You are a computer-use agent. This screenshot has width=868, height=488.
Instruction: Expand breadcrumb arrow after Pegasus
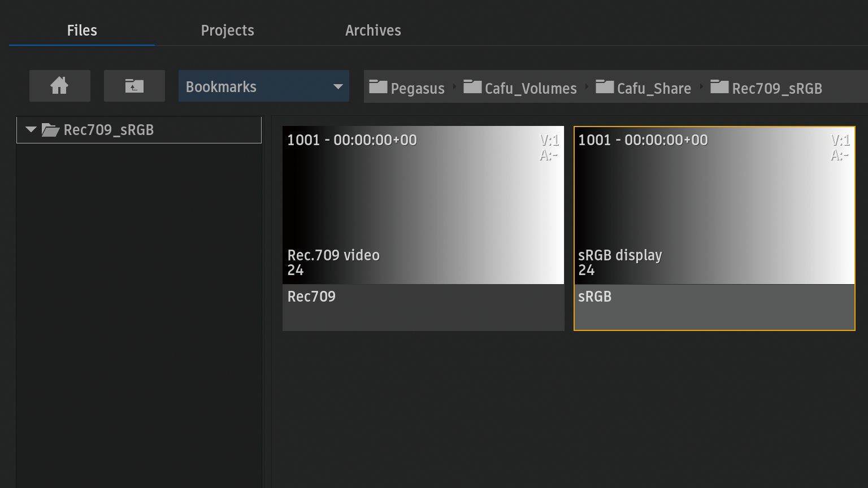(454, 86)
